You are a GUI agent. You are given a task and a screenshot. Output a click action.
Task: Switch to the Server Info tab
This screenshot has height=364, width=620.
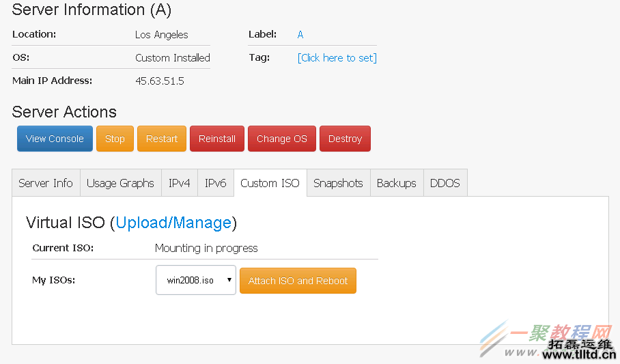[46, 183]
